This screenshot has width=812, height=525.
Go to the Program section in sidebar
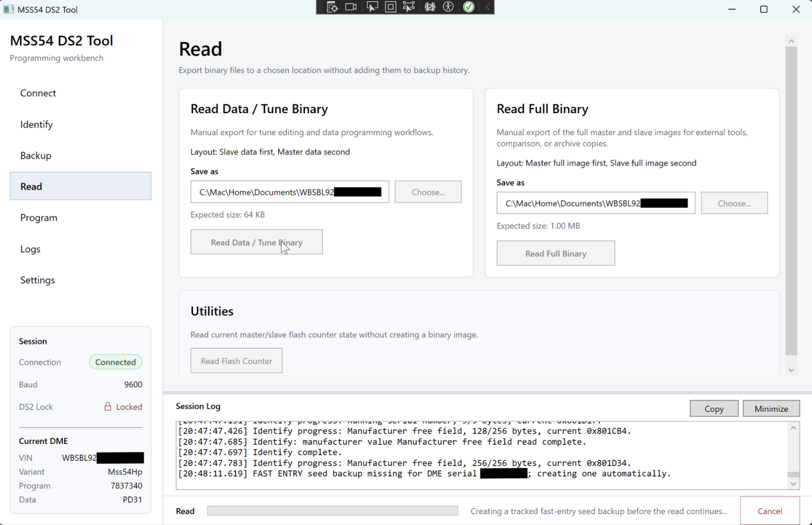[38, 218]
